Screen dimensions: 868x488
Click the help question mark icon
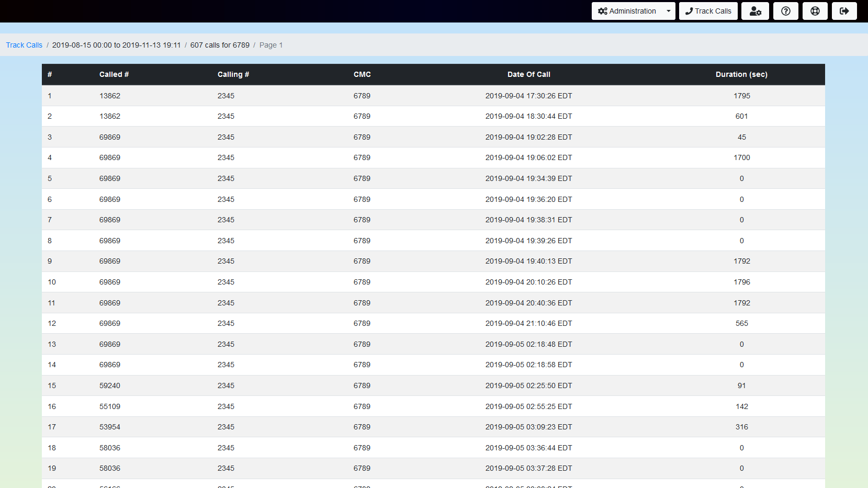coord(785,11)
